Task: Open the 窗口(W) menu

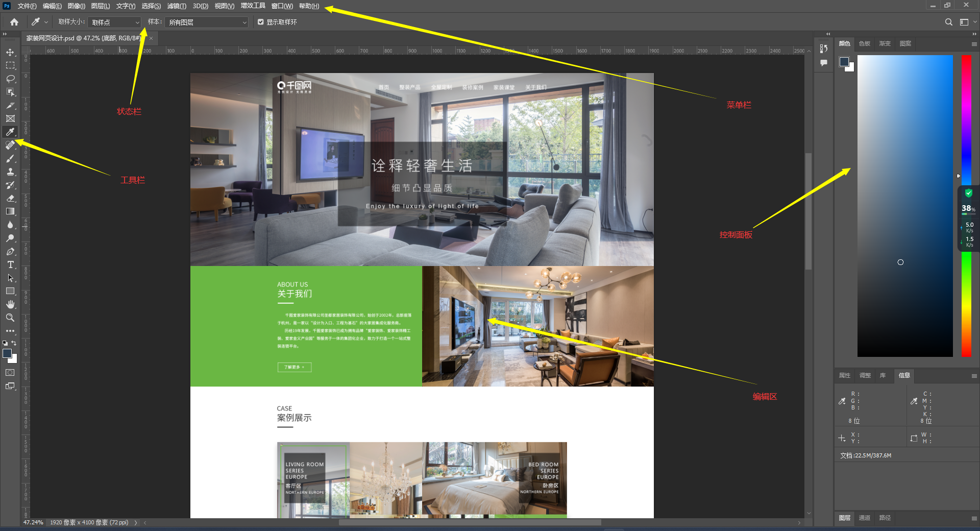Action: click(x=282, y=6)
